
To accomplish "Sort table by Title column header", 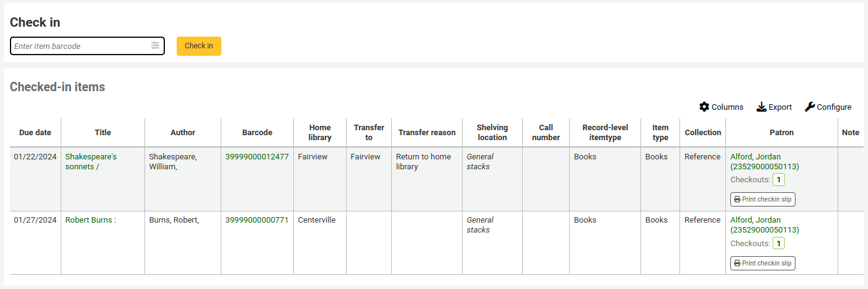I will 103,133.
